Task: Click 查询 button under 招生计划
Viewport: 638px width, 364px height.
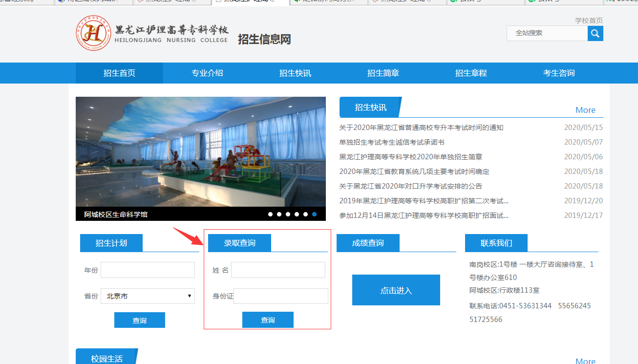Action: [x=139, y=321]
